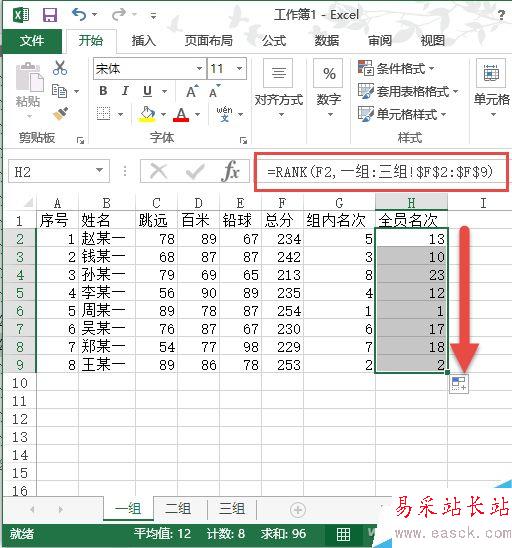The height and width of the screenshot is (548, 512).
Task: Toggle Bold formatting
Action: tap(103, 91)
